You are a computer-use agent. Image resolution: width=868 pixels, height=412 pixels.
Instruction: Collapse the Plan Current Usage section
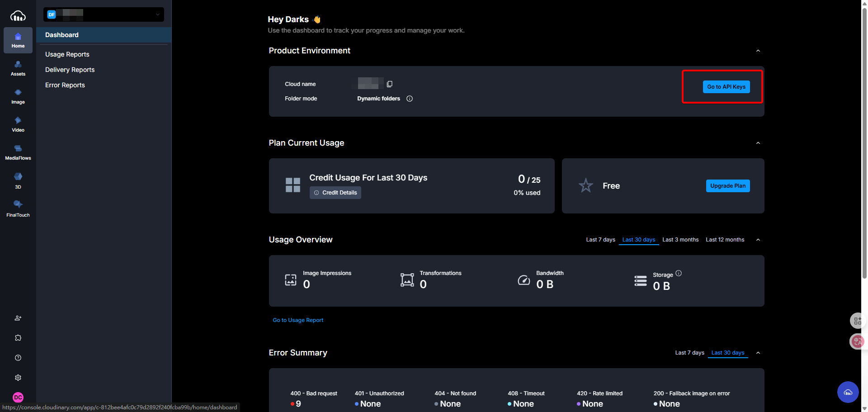(758, 143)
